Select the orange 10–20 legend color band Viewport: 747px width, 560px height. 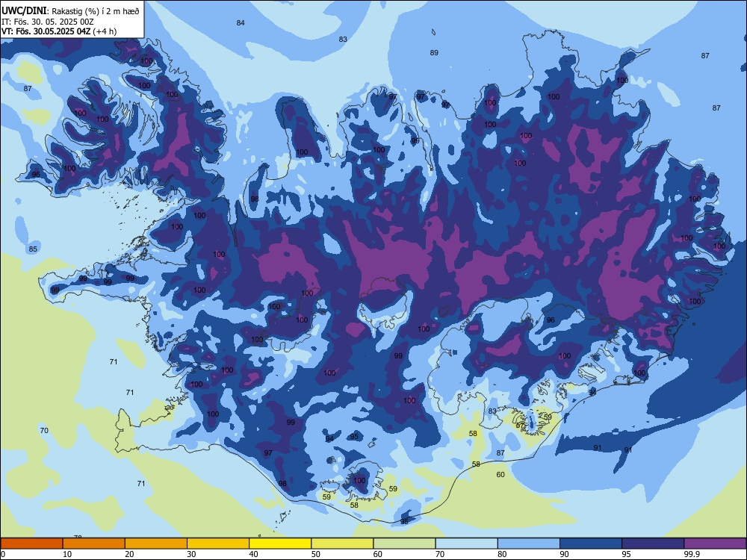click(x=94, y=544)
